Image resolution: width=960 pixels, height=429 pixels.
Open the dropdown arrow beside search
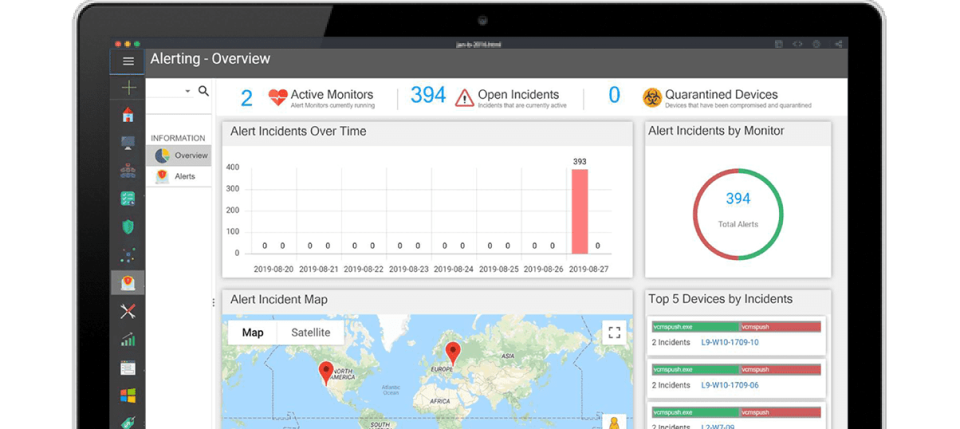(187, 92)
